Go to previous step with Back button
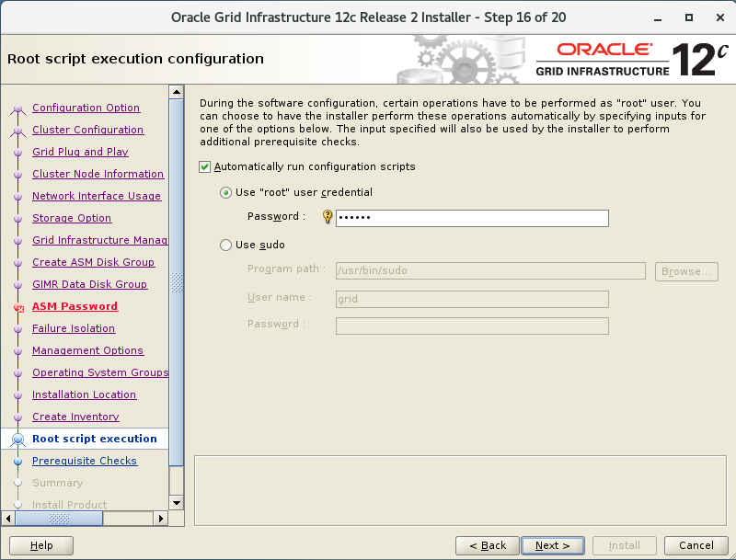 point(488,545)
